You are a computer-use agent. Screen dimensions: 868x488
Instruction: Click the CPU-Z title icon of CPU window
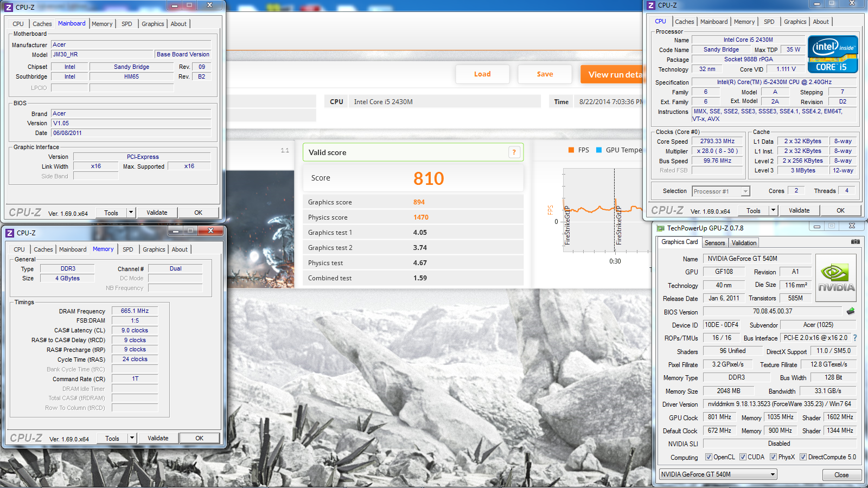click(651, 5)
